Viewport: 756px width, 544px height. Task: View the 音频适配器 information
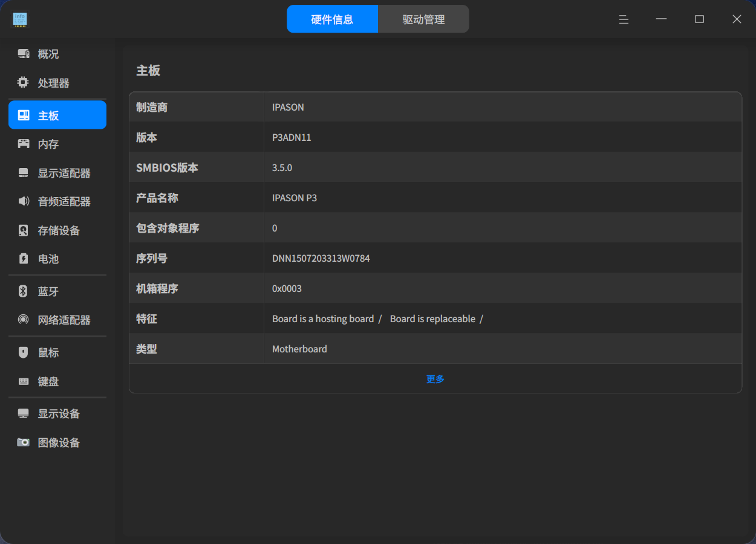tap(57, 201)
